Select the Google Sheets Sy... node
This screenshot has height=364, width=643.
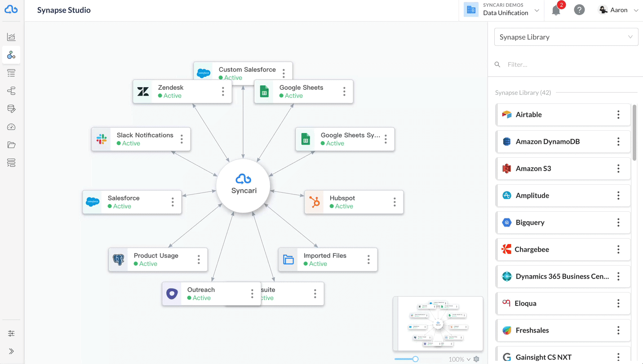[345, 139]
